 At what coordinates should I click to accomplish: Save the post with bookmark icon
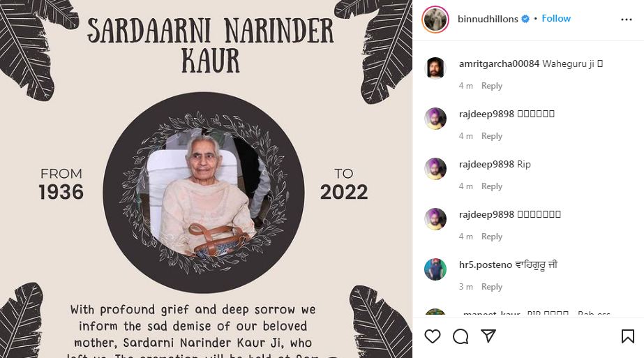[x=627, y=336]
